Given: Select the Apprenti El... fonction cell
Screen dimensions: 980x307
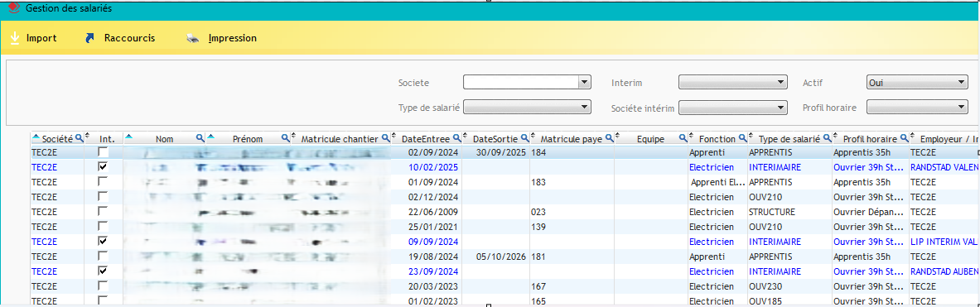Looking at the screenshot, I should [717, 181].
